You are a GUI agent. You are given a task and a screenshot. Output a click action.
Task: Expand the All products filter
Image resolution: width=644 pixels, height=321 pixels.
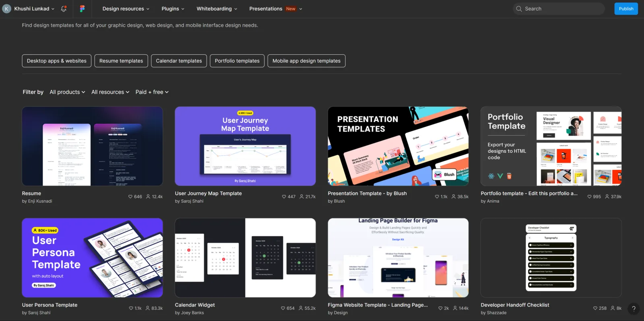67,92
